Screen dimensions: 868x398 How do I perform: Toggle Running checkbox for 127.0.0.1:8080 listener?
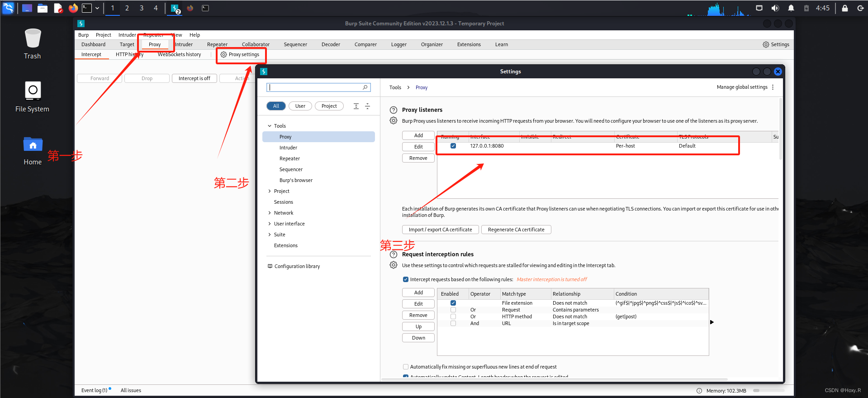point(453,146)
